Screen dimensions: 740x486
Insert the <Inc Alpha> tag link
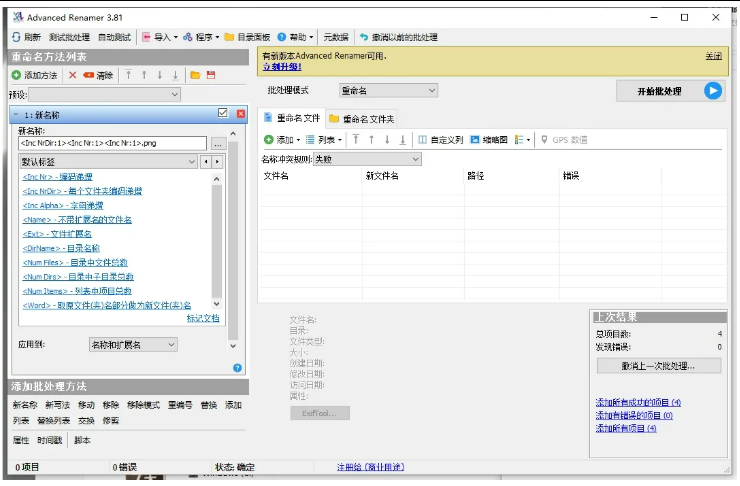pos(63,205)
